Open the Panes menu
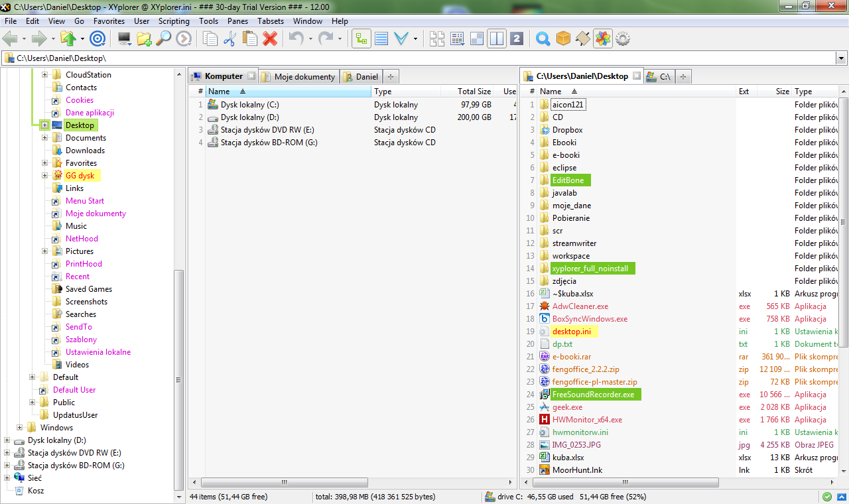Image resolution: width=849 pixels, height=504 pixels. pyautogui.click(x=237, y=21)
